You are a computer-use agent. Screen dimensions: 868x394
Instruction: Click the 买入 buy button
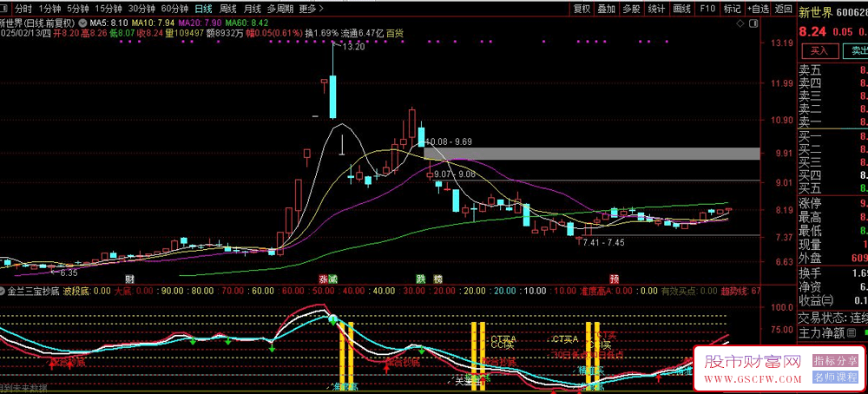coord(819,51)
